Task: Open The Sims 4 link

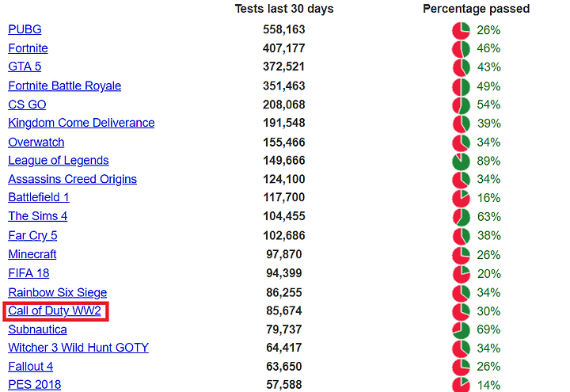Action: click(38, 216)
